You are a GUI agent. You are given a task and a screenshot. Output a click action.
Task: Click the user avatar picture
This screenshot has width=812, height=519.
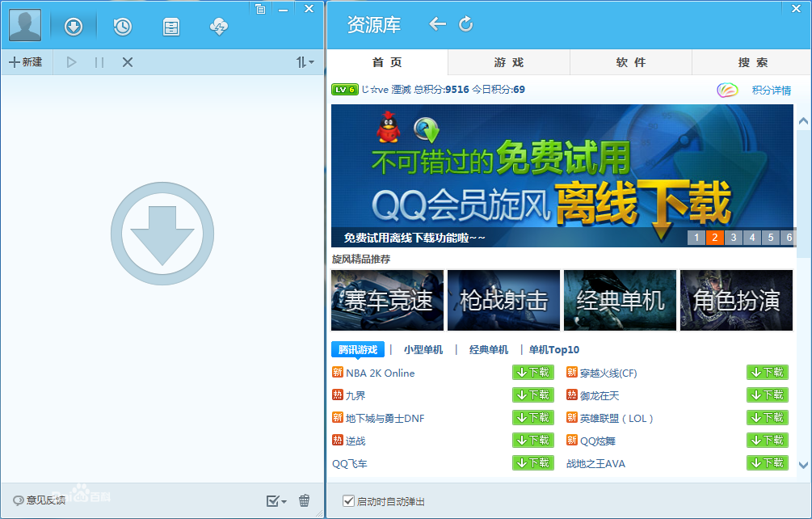click(x=24, y=25)
